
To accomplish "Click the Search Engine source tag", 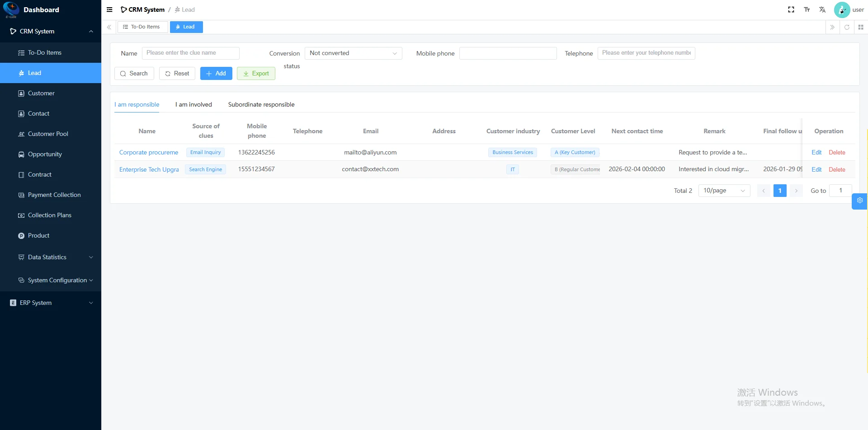I will tap(206, 169).
